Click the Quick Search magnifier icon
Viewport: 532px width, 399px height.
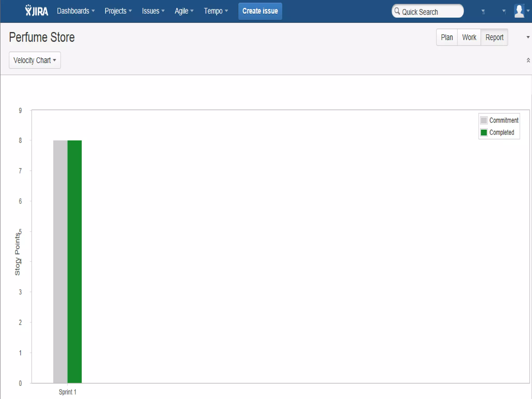[397, 11]
